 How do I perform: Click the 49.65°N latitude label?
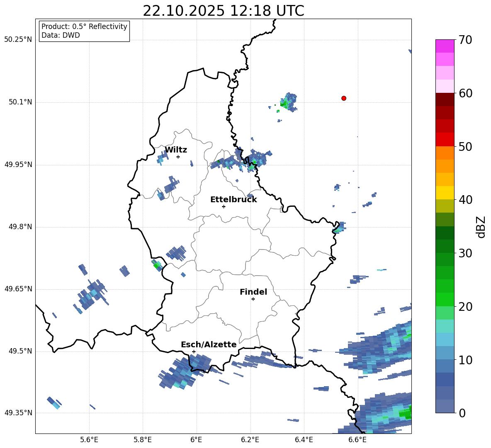[x=18, y=289]
